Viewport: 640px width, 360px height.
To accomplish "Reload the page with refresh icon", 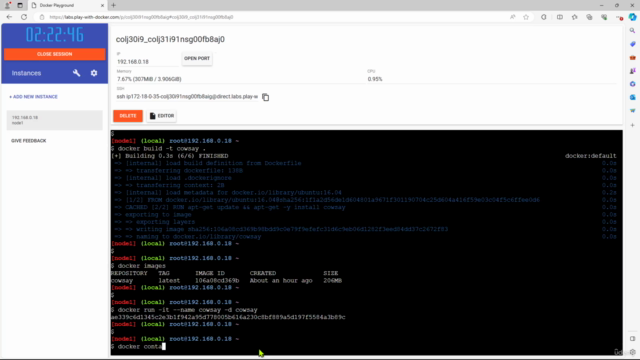I will [x=24, y=17].
